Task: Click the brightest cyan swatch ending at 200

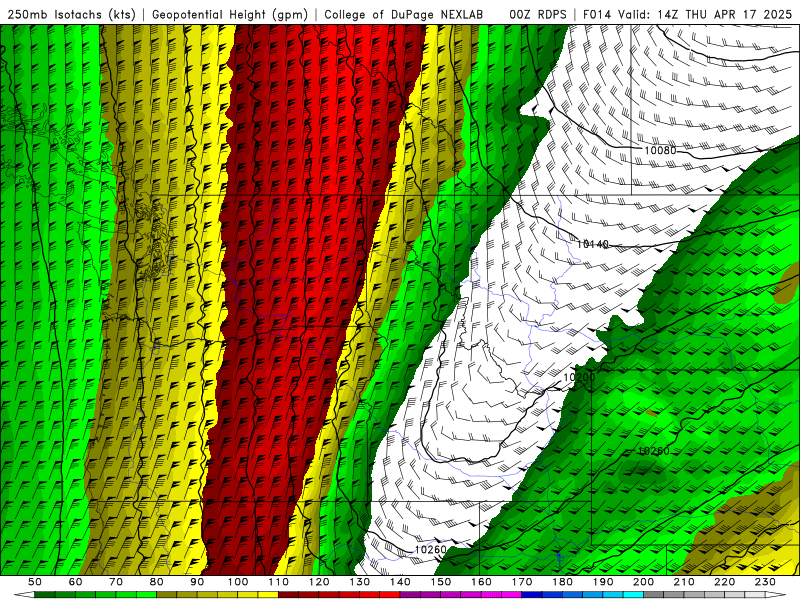Action: click(x=633, y=595)
